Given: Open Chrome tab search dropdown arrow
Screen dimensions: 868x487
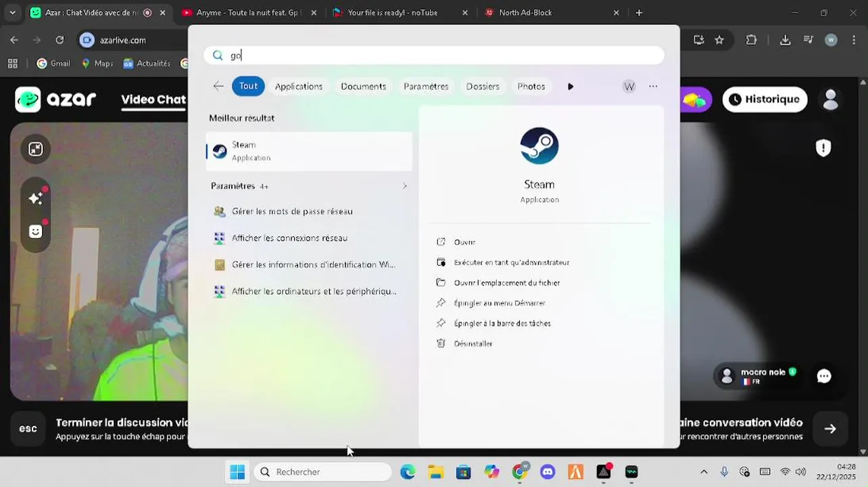Looking at the screenshot, I should pos(12,13).
